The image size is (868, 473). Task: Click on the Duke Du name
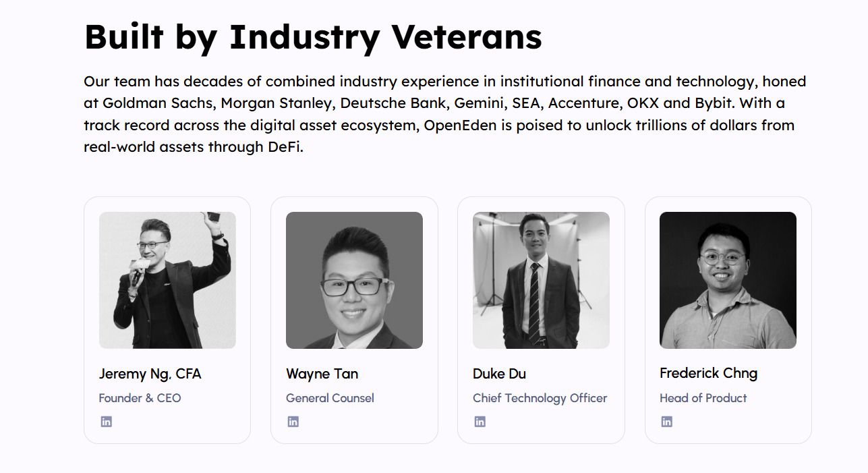[x=499, y=374]
